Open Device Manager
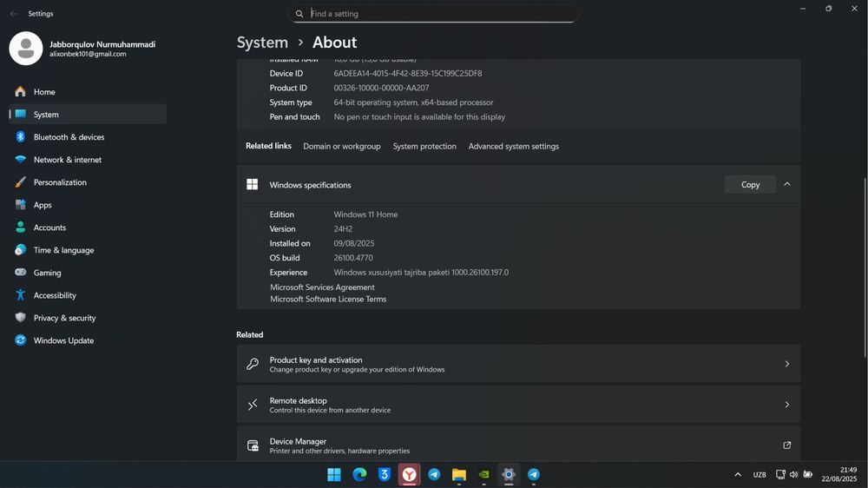Screen dimensions: 868x488 [519, 444]
